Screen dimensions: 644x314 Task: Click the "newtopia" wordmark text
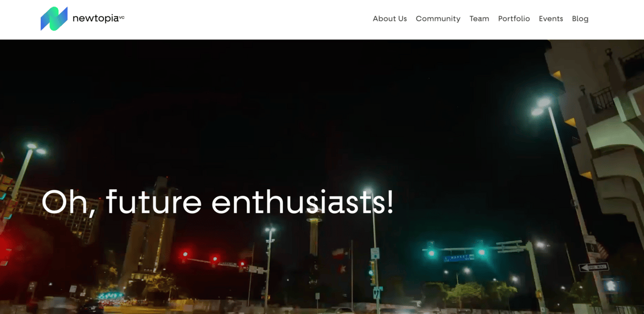coord(96,19)
